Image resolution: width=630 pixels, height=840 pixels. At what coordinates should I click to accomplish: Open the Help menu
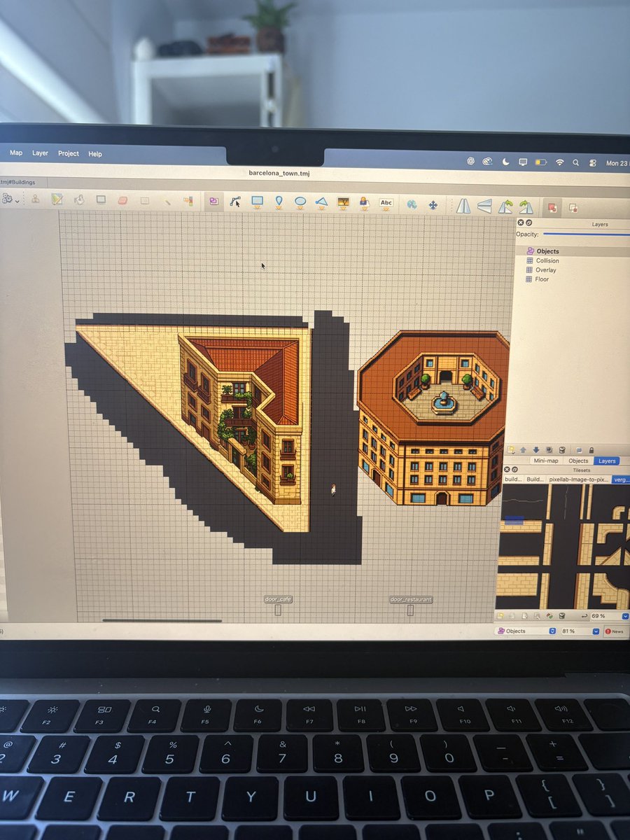pyautogui.click(x=95, y=154)
